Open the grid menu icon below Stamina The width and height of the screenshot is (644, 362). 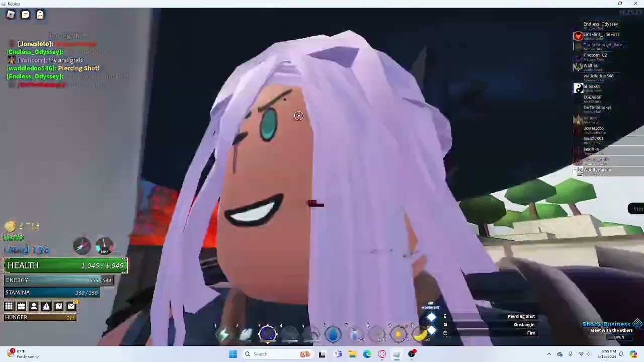pos(9,306)
